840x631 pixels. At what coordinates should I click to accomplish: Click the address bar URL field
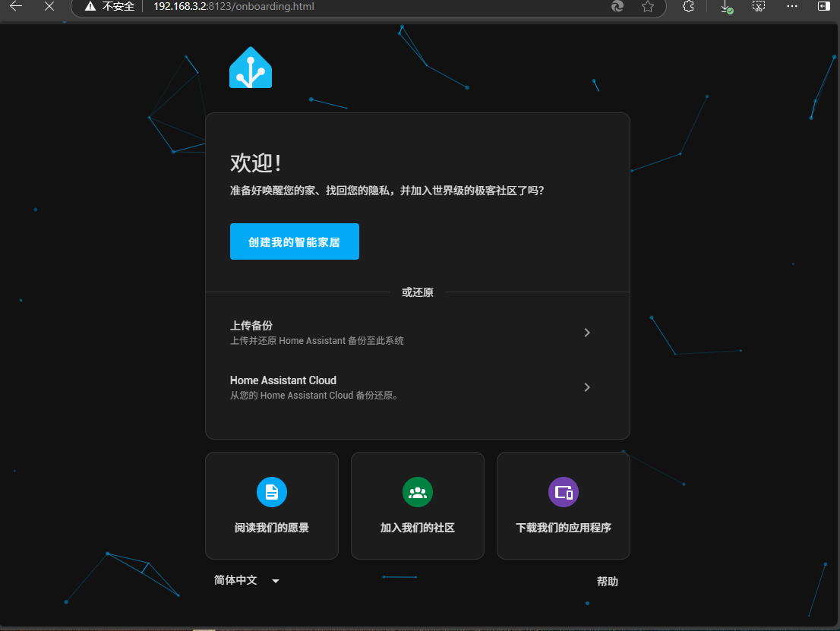[380, 7]
